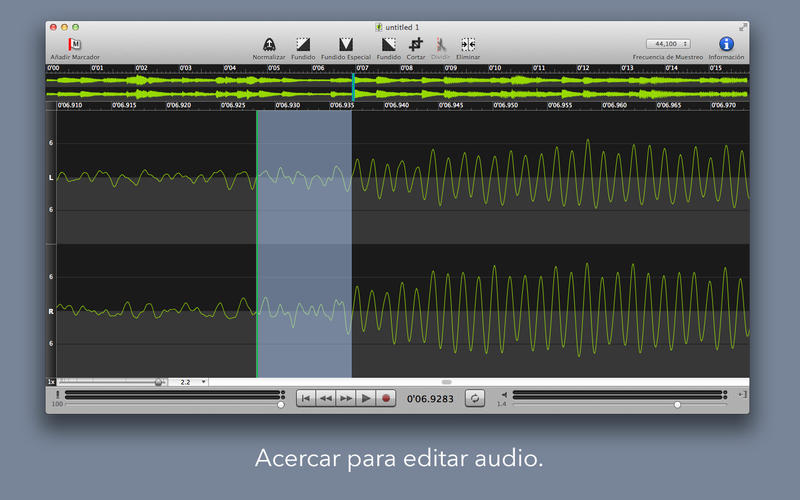Click the Fundido fade-out icon beside Cortar

pyautogui.click(x=389, y=44)
